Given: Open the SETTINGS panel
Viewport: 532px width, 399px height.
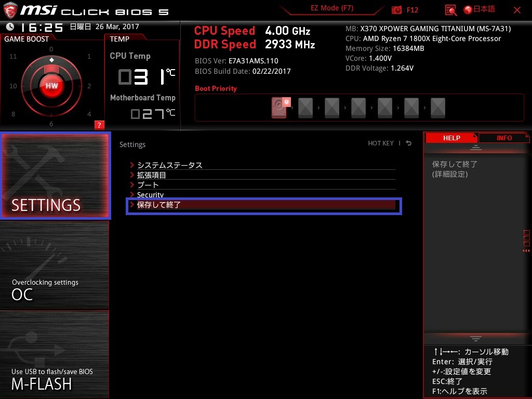Looking at the screenshot, I should tap(55, 176).
